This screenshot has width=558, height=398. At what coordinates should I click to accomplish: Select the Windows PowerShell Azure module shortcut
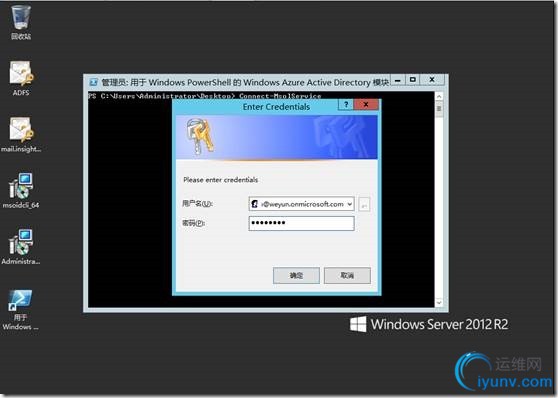(21, 310)
